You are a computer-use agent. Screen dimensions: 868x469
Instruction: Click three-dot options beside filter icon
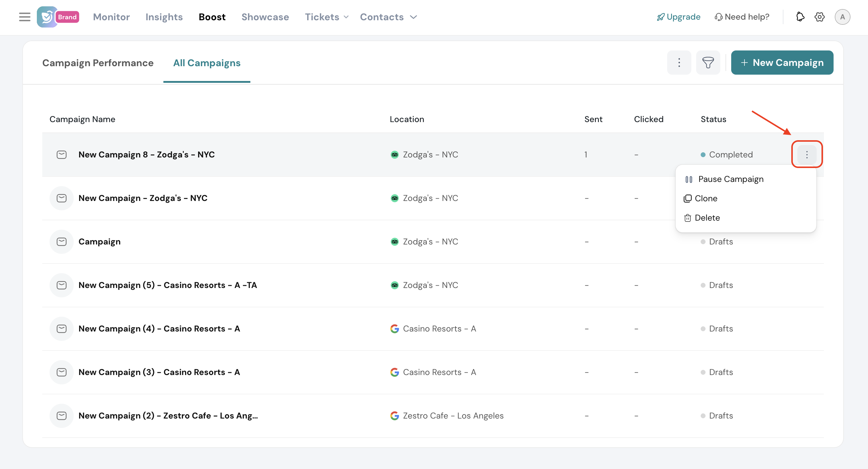pyautogui.click(x=679, y=63)
